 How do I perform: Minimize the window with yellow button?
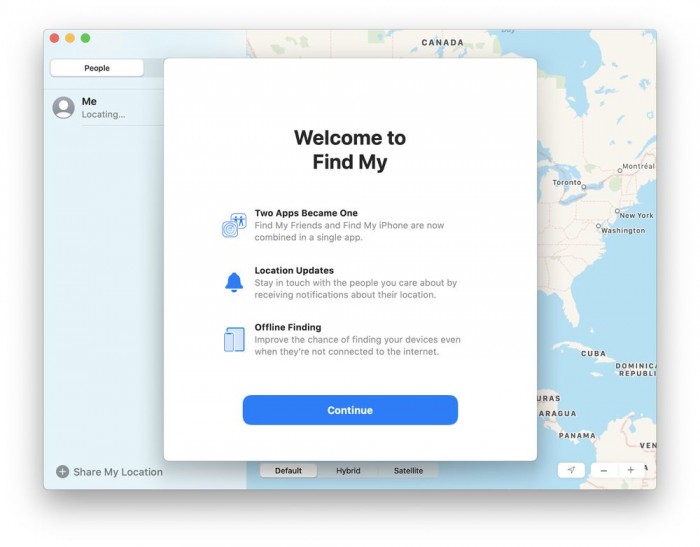(70, 38)
